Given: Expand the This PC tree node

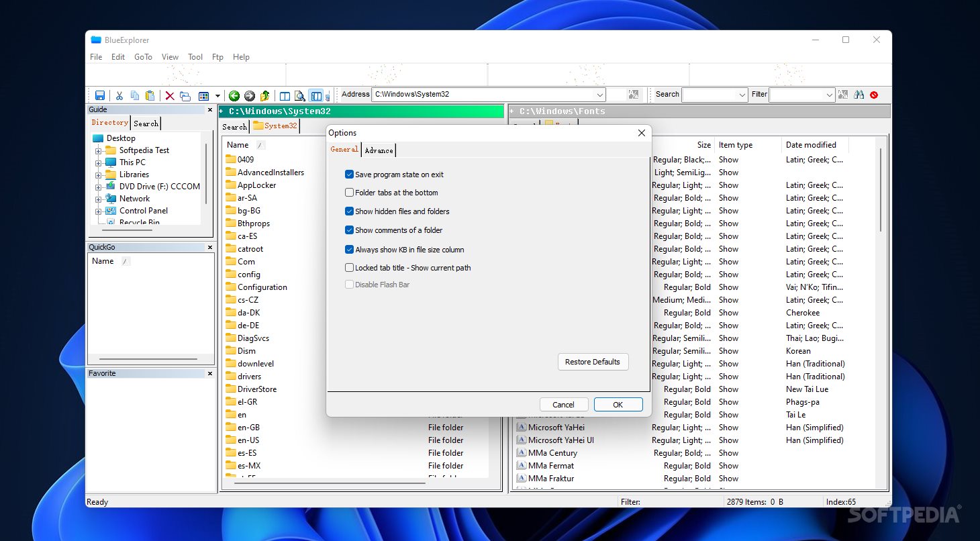Looking at the screenshot, I should 99,162.
